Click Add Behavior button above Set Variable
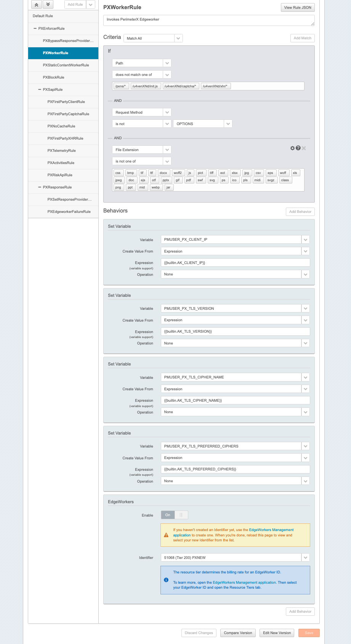Viewport: 351px width, 644px height. (300, 212)
